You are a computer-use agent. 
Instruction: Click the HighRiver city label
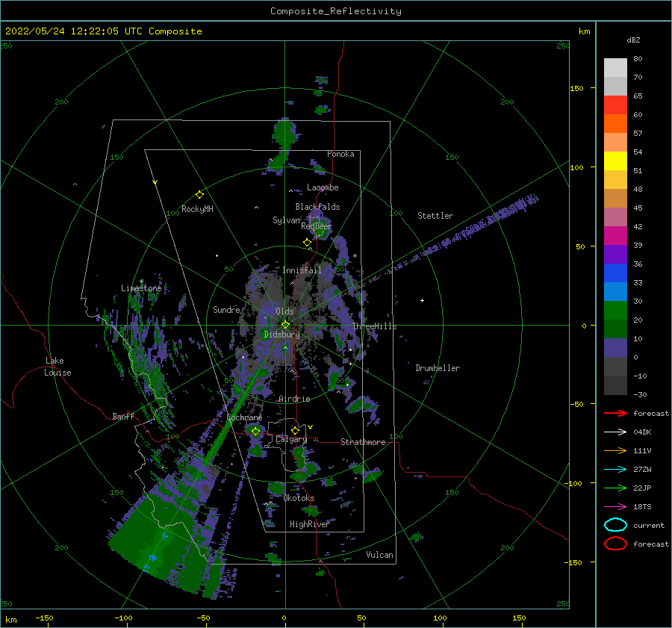(x=310, y=524)
